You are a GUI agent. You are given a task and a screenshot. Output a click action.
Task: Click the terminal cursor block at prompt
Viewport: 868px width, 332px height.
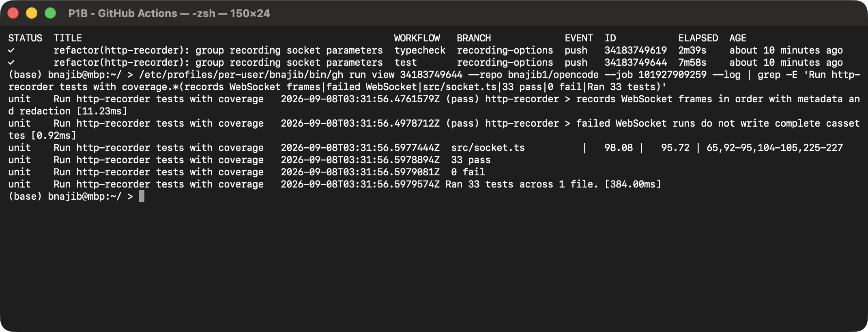pyautogui.click(x=142, y=196)
